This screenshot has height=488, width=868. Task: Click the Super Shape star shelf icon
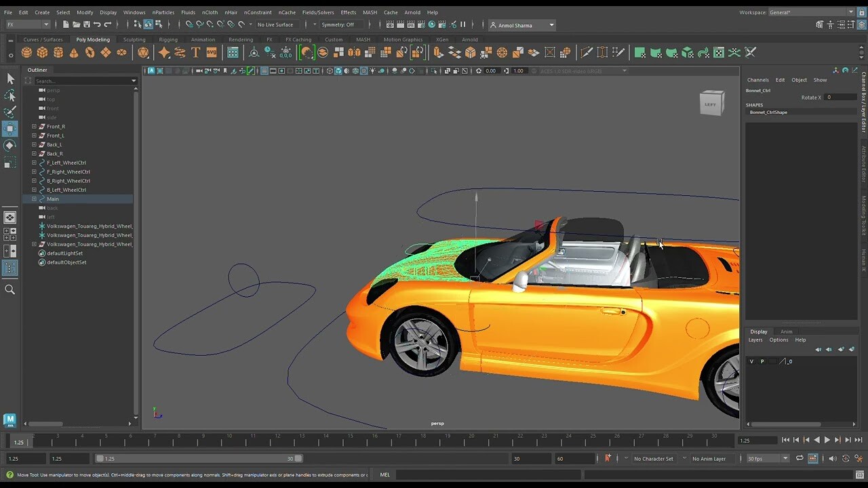coord(164,52)
